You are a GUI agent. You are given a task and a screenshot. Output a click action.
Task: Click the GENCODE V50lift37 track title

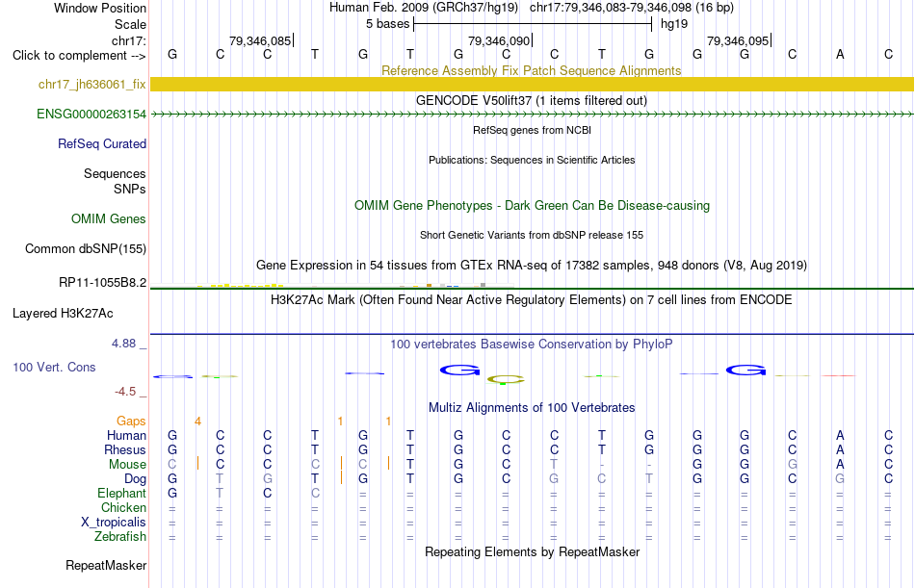[x=532, y=100]
